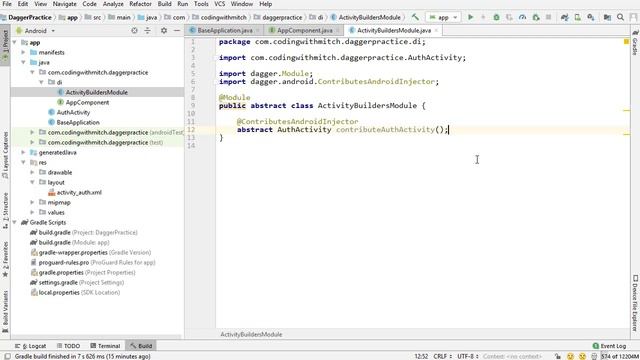Screen dimensions: 640x360
Task: Click the yellow sad-face feedback icon
Action: click(582, 356)
